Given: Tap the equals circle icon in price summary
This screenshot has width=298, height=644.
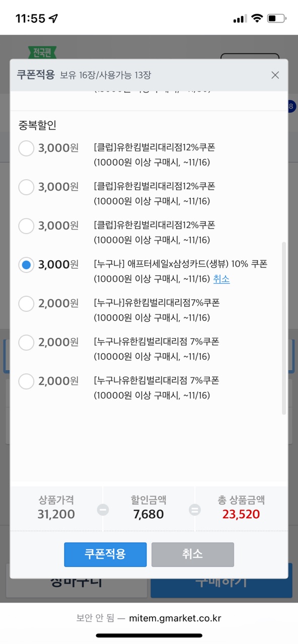Looking at the screenshot, I should coord(194,510).
